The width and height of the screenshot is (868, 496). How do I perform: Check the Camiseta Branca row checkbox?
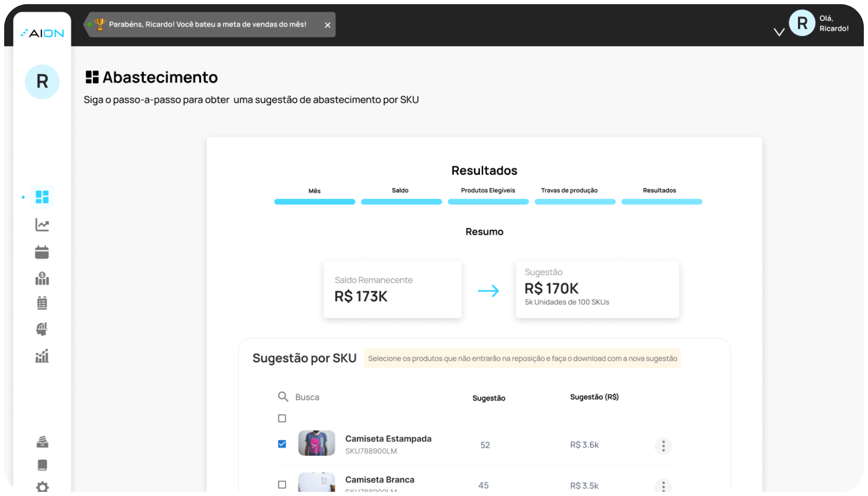pyautogui.click(x=282, y=485)
